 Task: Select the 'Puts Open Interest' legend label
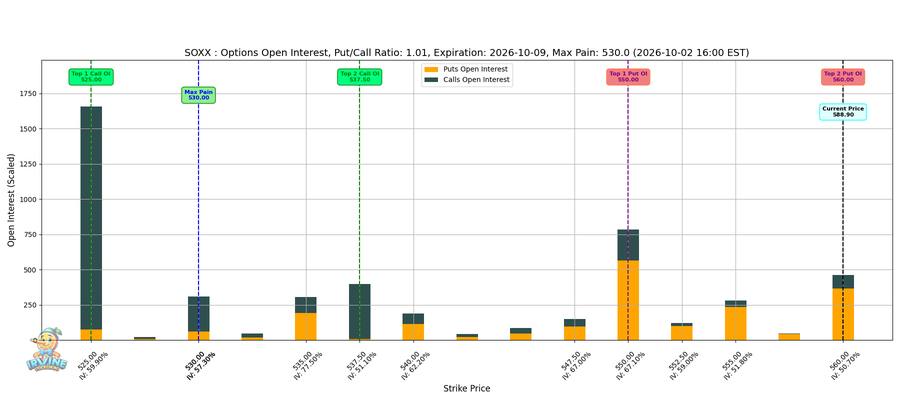[x=475, y=69]
